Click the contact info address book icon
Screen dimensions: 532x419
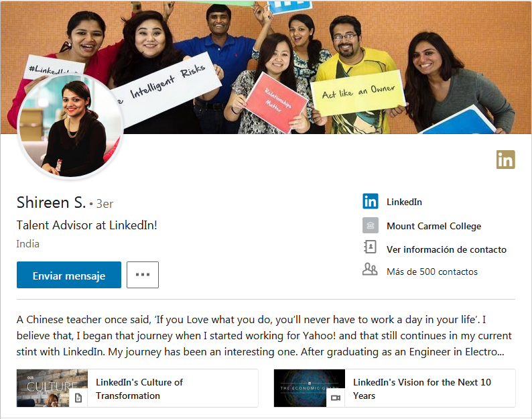370,247
